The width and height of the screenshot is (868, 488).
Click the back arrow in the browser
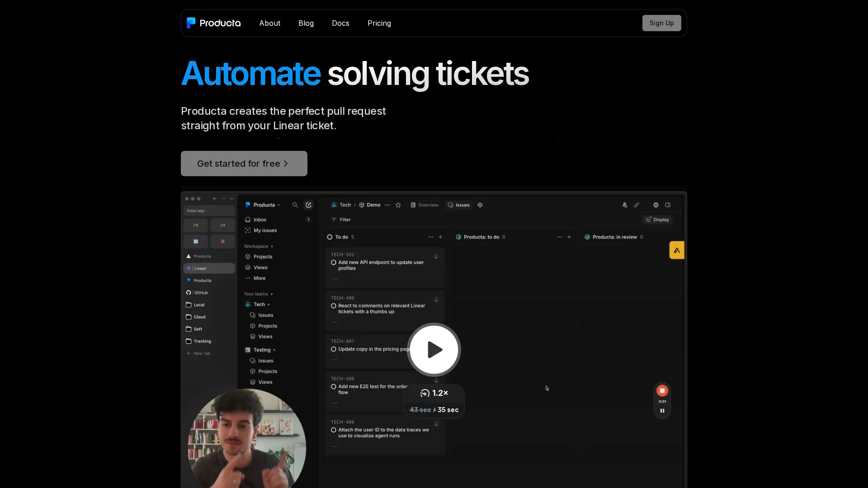[x=215, y=198]
